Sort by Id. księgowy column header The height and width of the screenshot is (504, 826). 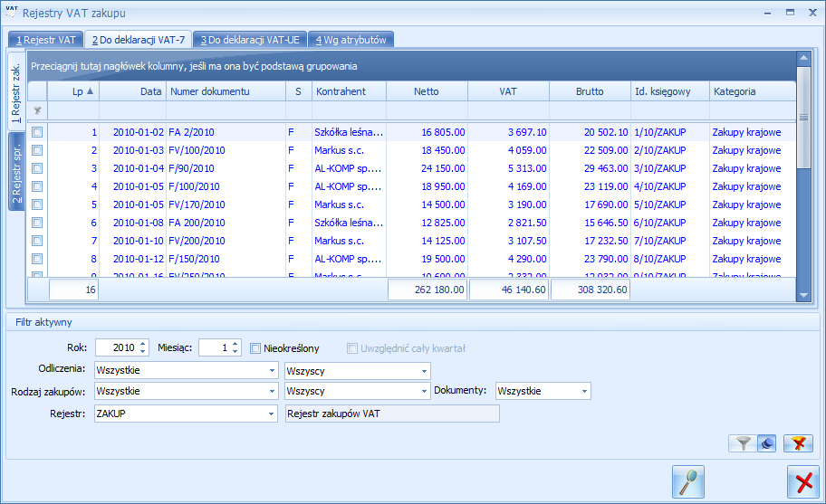[670, 91]
